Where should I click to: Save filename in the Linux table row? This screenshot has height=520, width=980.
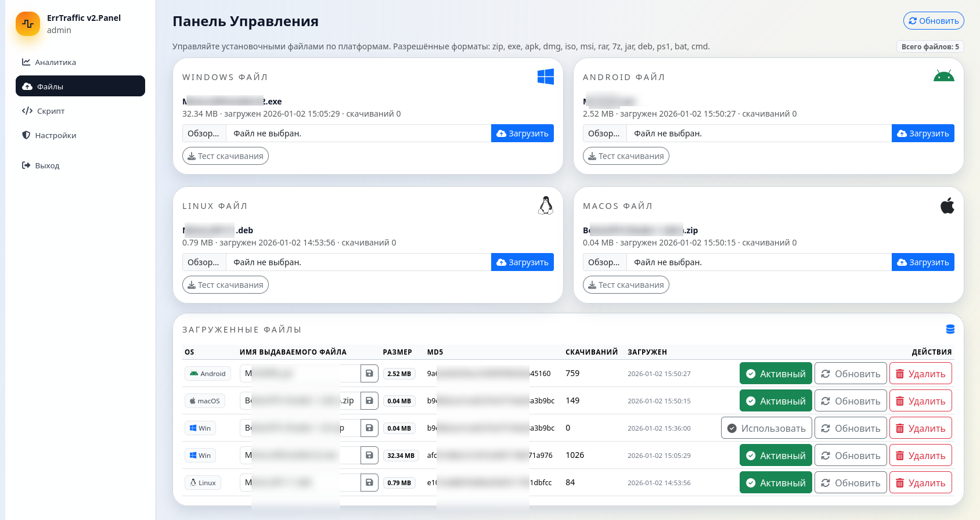tap(369, 483)
